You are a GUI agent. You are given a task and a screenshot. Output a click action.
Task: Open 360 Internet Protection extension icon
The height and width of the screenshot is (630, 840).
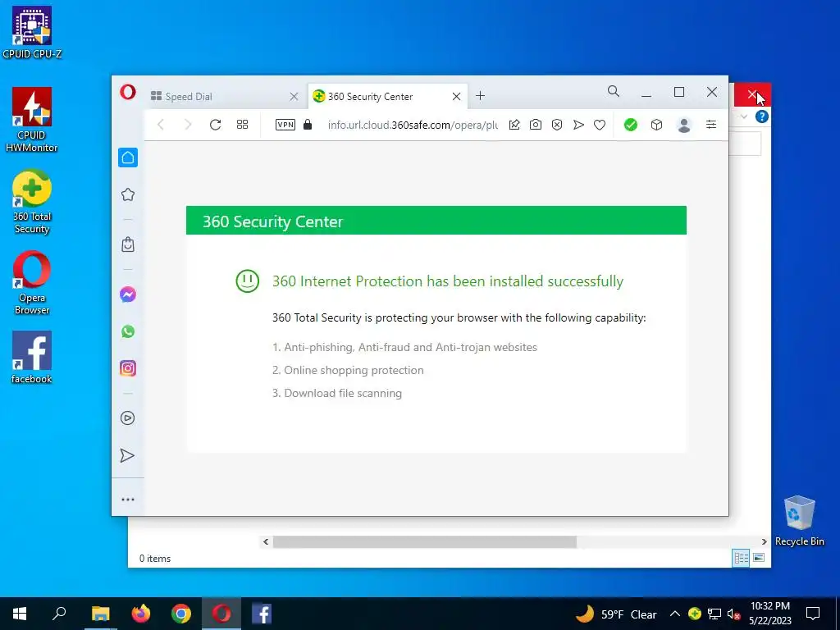tap(631, 125)
